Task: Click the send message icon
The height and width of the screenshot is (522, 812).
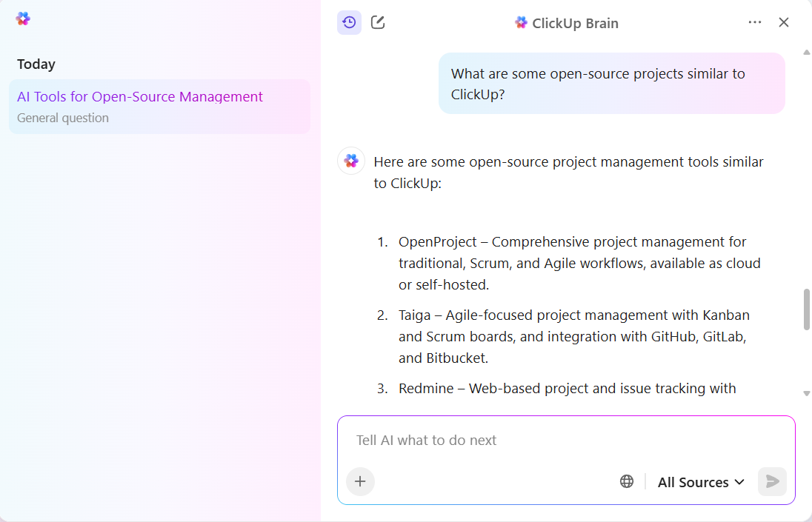Action: pyautogui.click(x=772, y=481)
